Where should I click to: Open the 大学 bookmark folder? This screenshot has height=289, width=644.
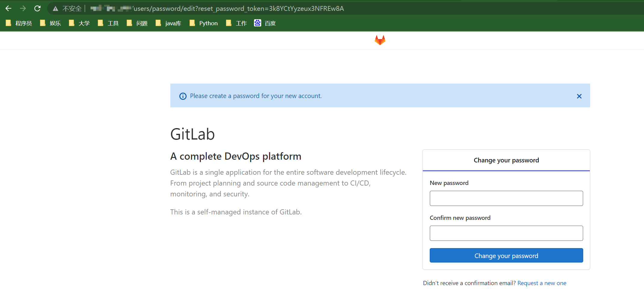click(x=79, y=23)
